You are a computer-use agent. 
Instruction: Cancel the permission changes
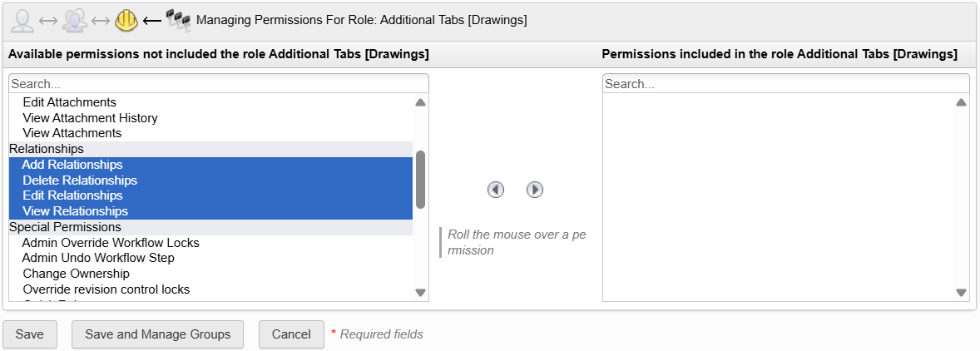click(x=291, y=334)
